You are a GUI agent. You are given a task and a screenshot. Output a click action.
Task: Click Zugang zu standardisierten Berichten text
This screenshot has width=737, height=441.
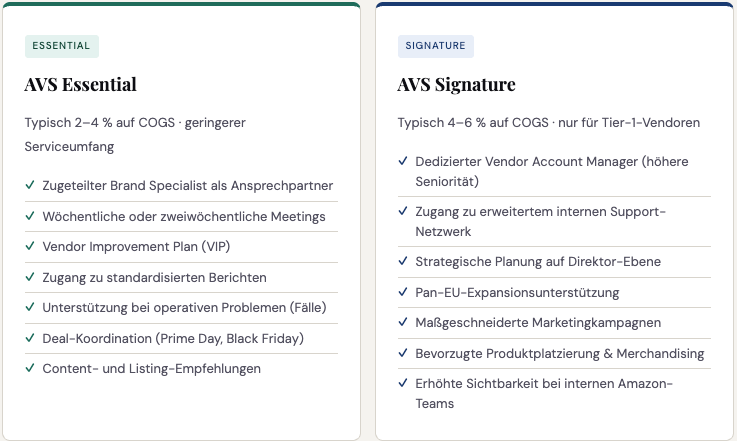[154, 277]
